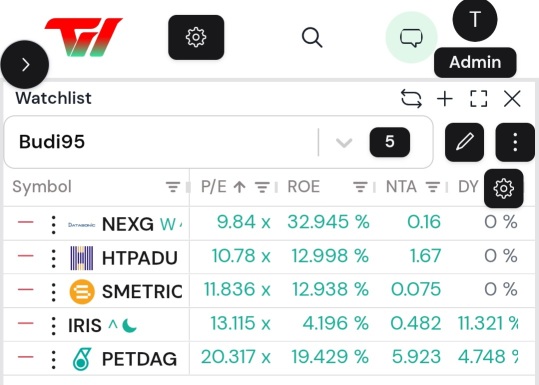Remove PETDAG using red minus icon
The height and width of the screenshot is (385, 539).
(26, 357)
